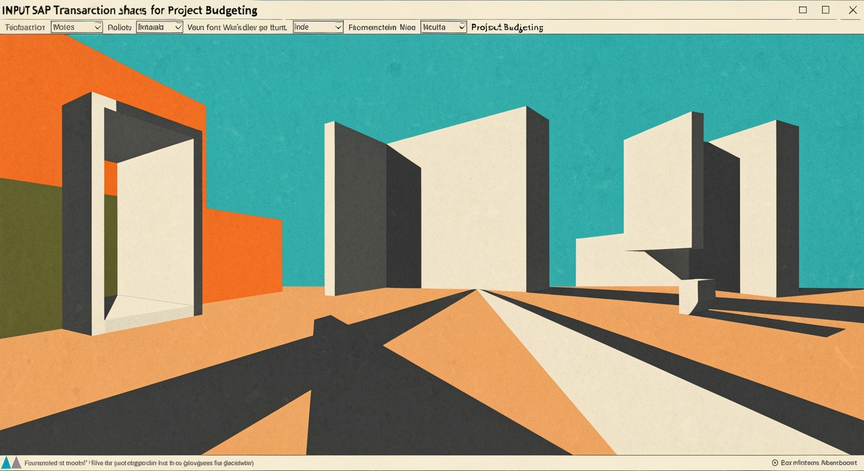Click the teal triangle icon in status bar
The width and height of the screenshot is (864, 471).
[x=6, y=463]
